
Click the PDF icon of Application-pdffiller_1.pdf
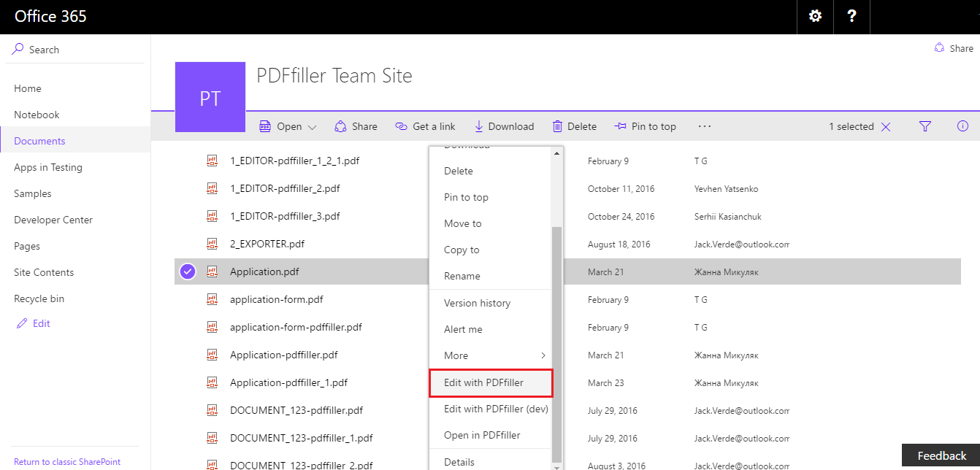point(213,383)
